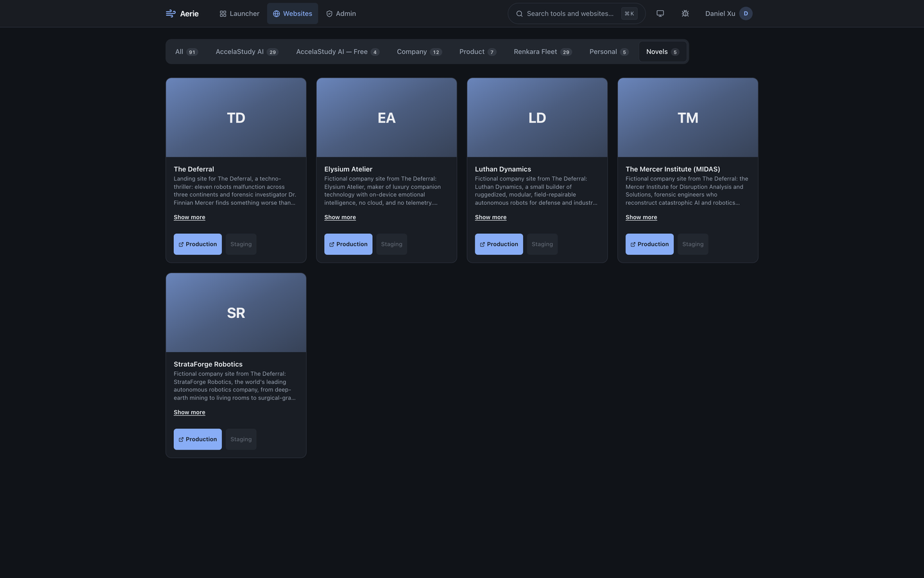Switch to the All tab
Image resolution: width=924 pixels, height=578 pixels.
pyautogui.click(x=186, y=52)
